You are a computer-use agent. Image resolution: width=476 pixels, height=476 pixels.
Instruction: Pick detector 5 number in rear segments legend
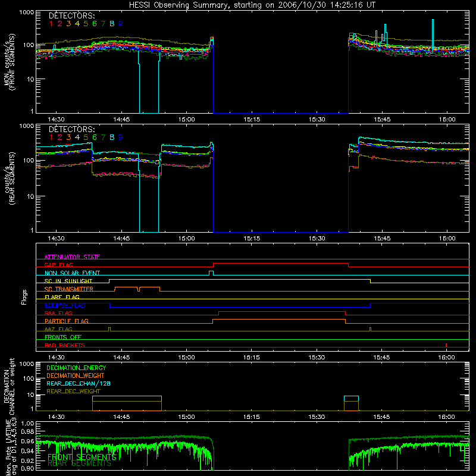coord(86,137)
